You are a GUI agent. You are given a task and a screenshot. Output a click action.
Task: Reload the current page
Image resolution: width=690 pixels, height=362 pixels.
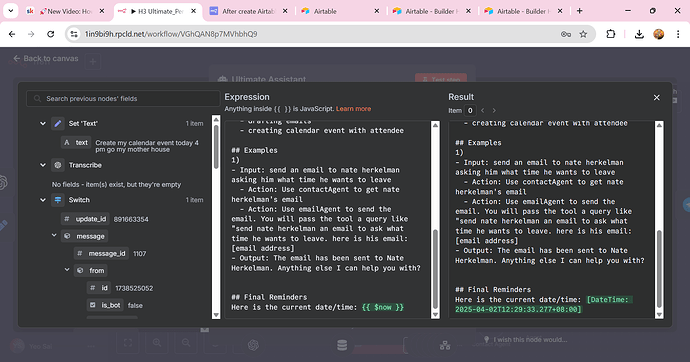tap(51, 34)
